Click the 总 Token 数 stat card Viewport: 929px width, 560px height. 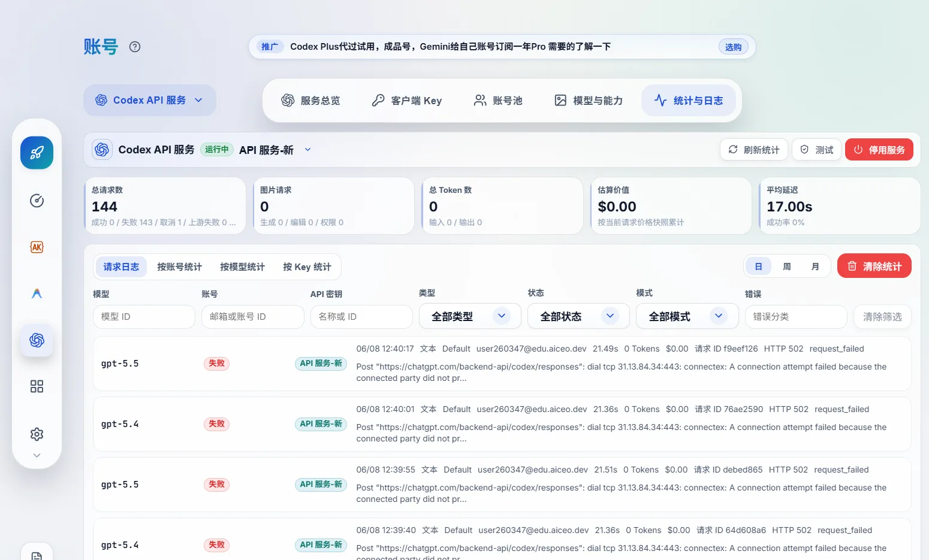coord(502,205)
